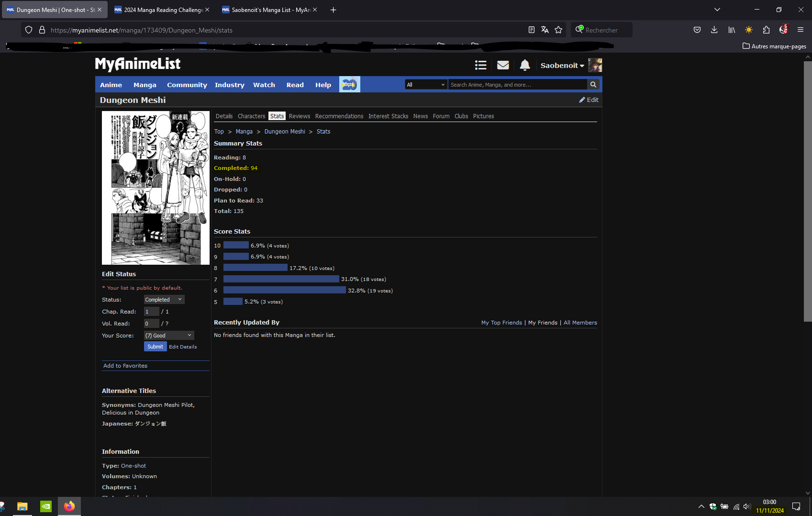Click the Search Anime, Manga field
812x516 pixels.
[x=518, y=85]
